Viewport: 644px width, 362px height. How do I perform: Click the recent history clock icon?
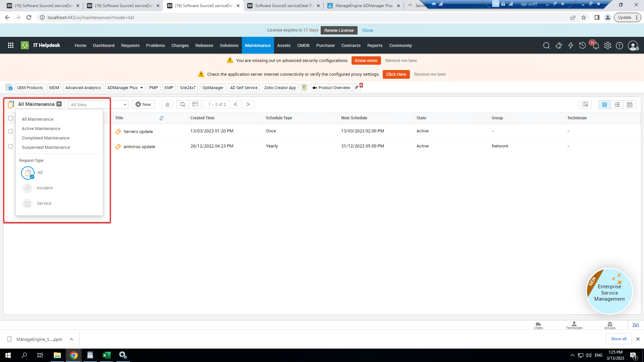(x=583, y=46)
